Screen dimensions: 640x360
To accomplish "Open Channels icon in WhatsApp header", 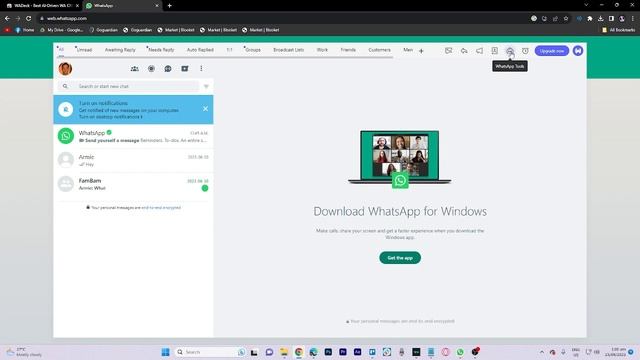I will [168, 69].
